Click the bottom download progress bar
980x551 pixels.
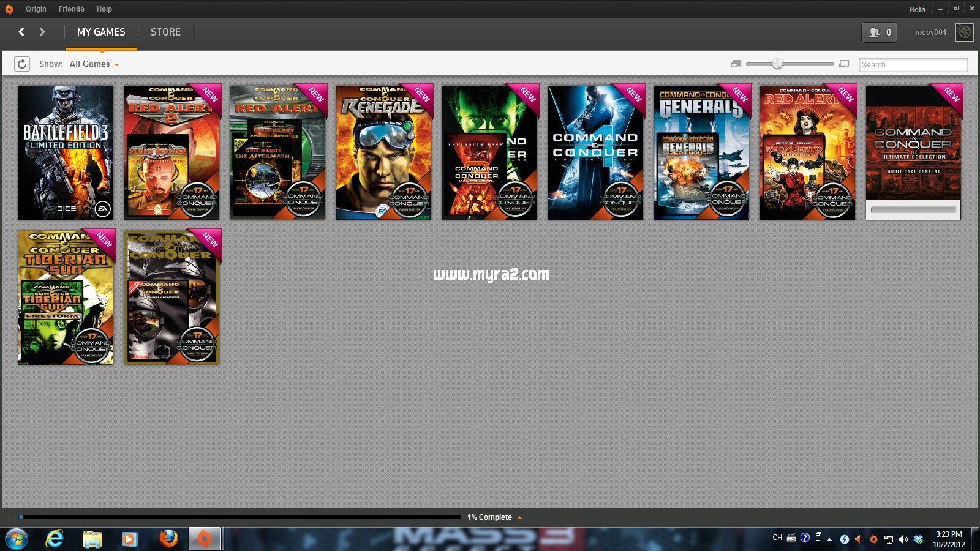[239, 517]
